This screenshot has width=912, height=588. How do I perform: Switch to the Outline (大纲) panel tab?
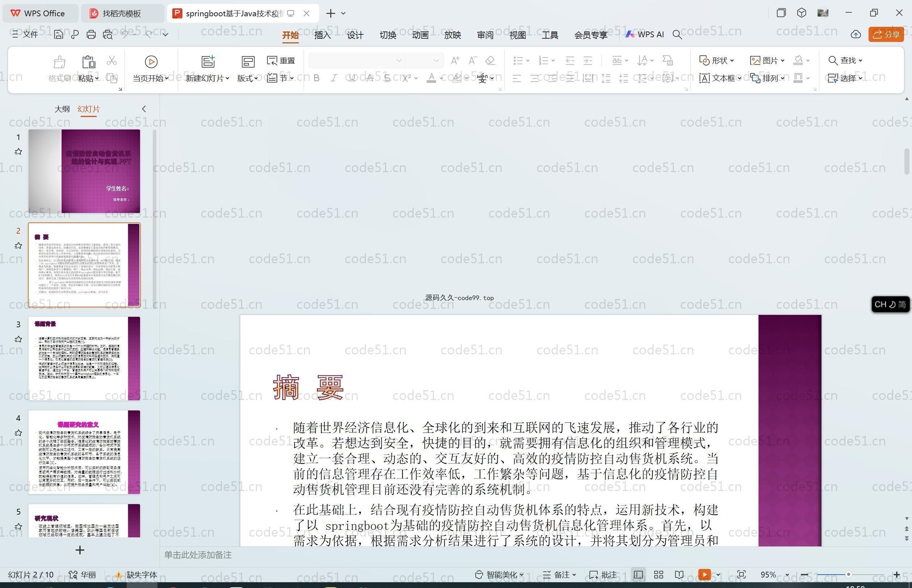click(x=62, y=109)
